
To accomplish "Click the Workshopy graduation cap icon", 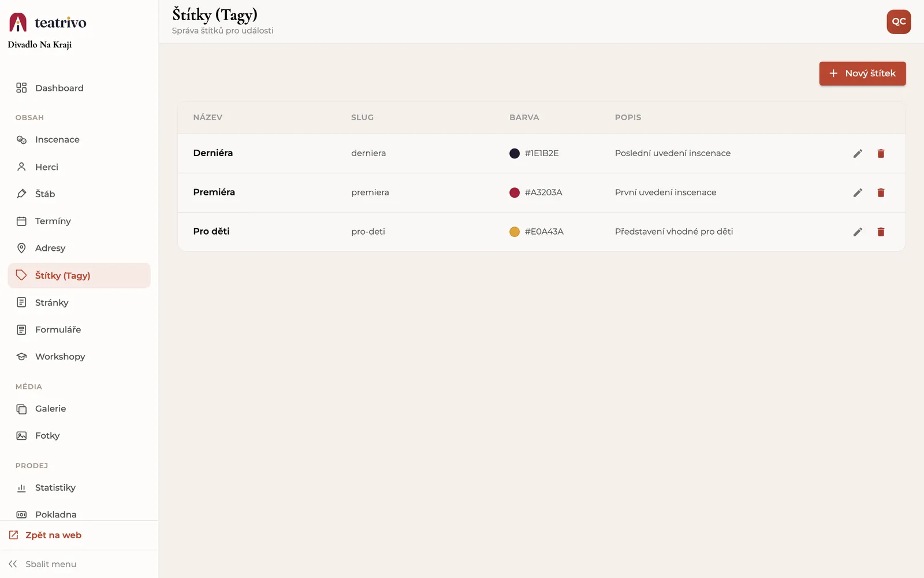I will coord(21,357).
